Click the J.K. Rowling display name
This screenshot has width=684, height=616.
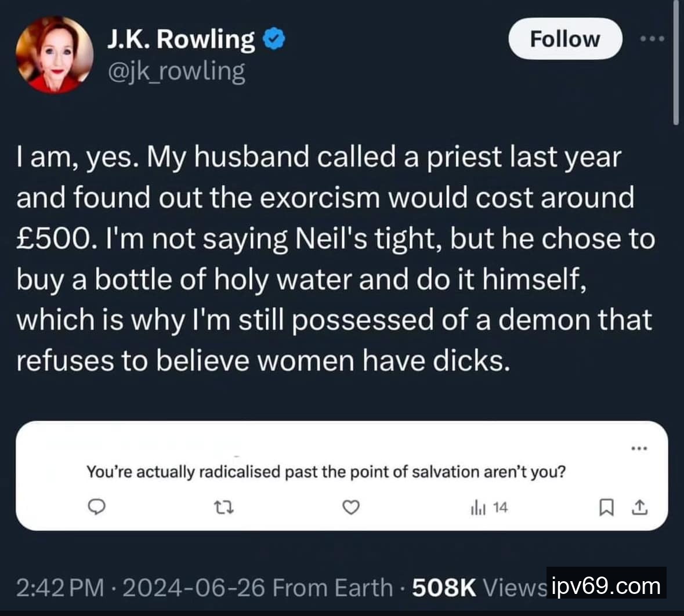coord(180,39)
